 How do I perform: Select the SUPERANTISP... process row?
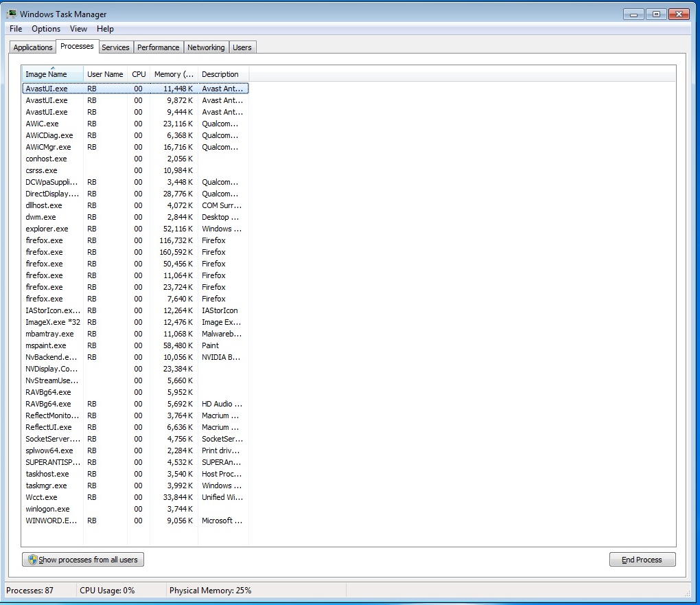coord(135,462)
